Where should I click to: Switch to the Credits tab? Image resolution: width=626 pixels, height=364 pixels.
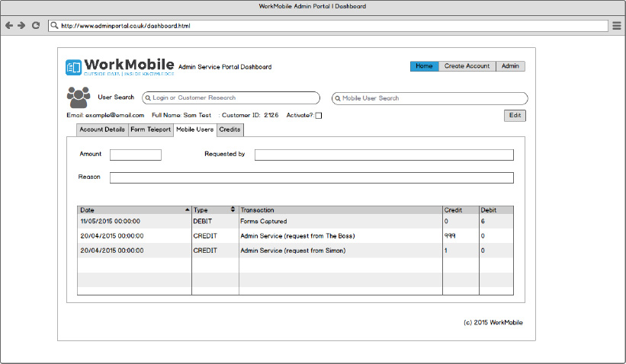(230, 129)
